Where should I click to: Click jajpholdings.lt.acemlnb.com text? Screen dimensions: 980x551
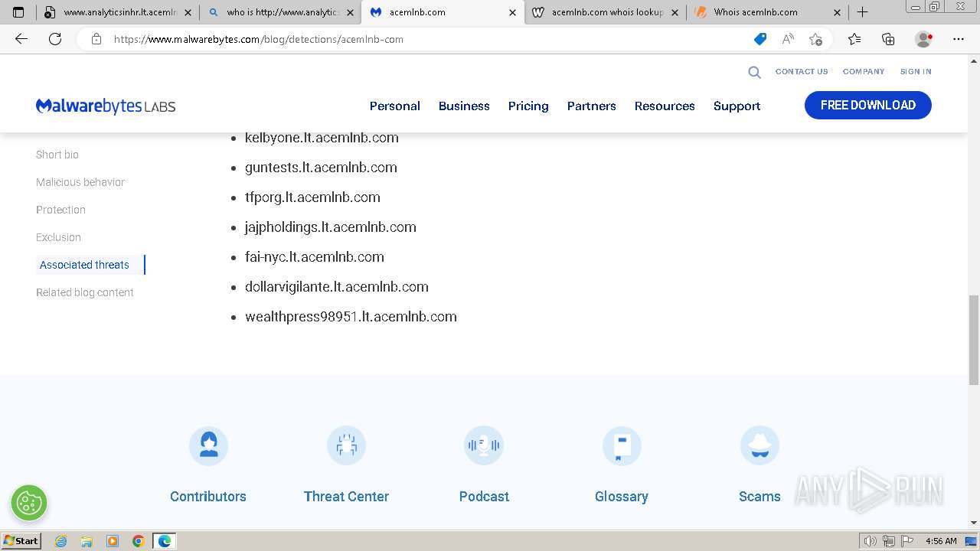[x=331, y=227]
